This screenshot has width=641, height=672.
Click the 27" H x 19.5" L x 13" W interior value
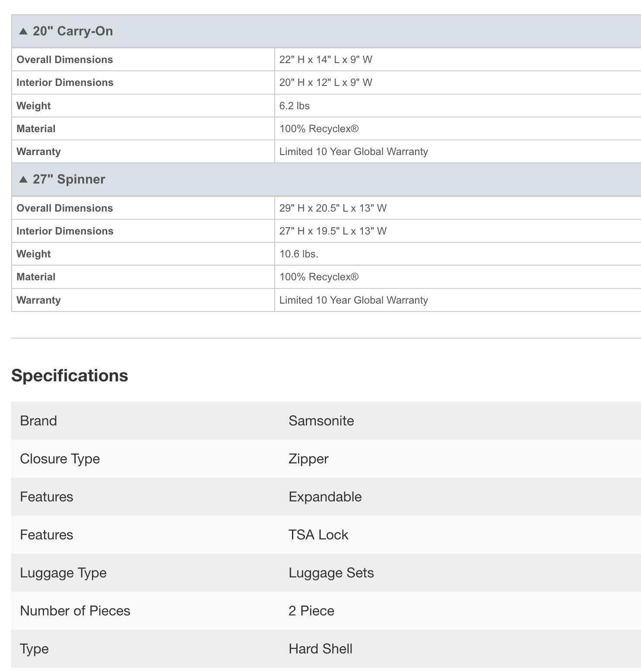point(333,231)
